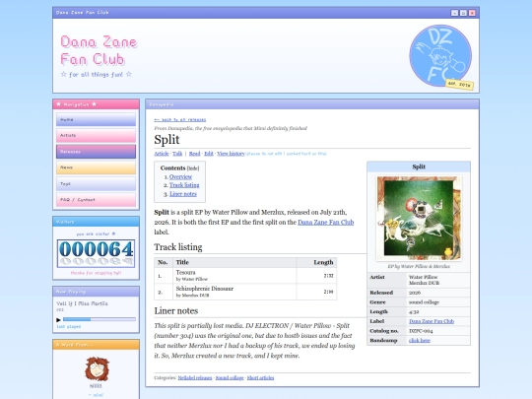The image size is (532, 399).
Task: Click the last played link
Action: [69, 327]
